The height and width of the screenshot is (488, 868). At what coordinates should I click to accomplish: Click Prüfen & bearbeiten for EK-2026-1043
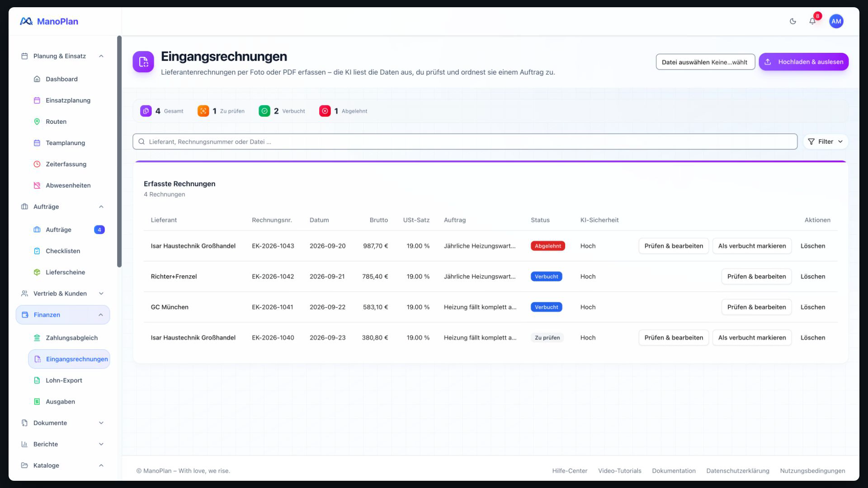(x=674, y=246)
